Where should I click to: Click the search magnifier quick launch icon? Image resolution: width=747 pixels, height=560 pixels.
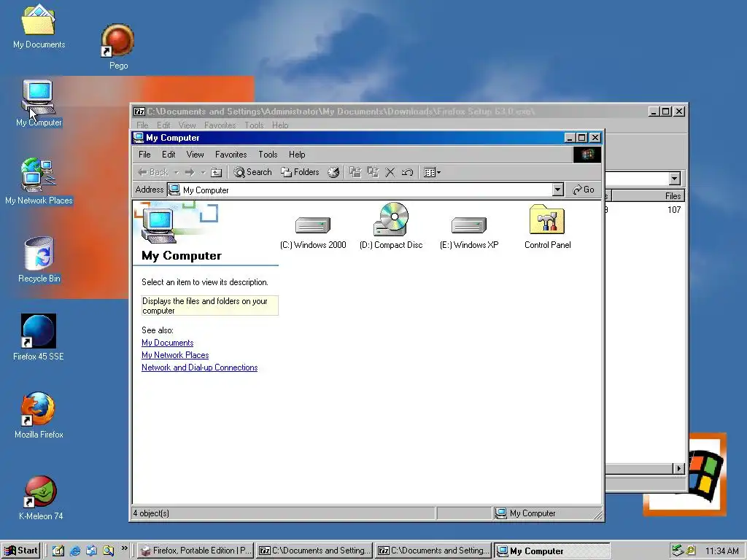point(109,551)
